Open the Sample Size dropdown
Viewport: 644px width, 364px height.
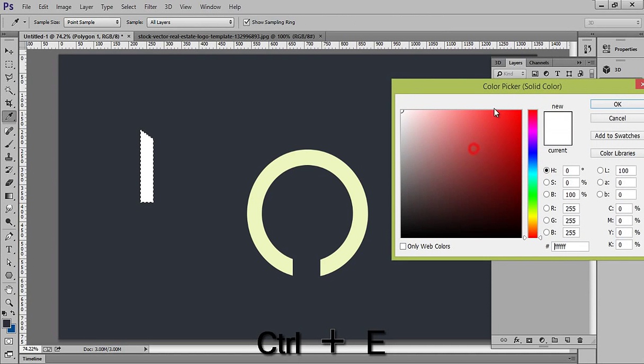coord(92,22)
